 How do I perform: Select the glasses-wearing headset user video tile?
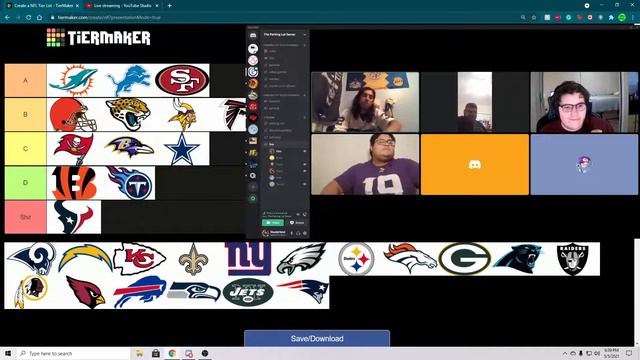(584, 102)
